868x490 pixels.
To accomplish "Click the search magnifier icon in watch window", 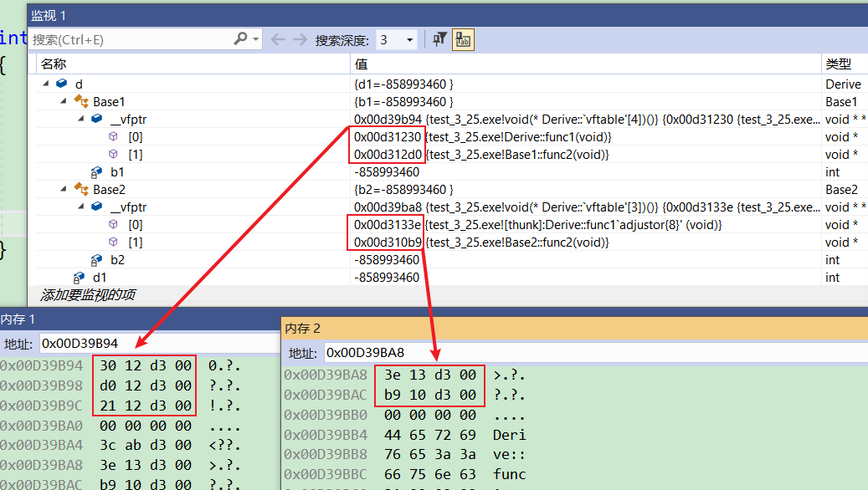I will click(x=241, y=39).
